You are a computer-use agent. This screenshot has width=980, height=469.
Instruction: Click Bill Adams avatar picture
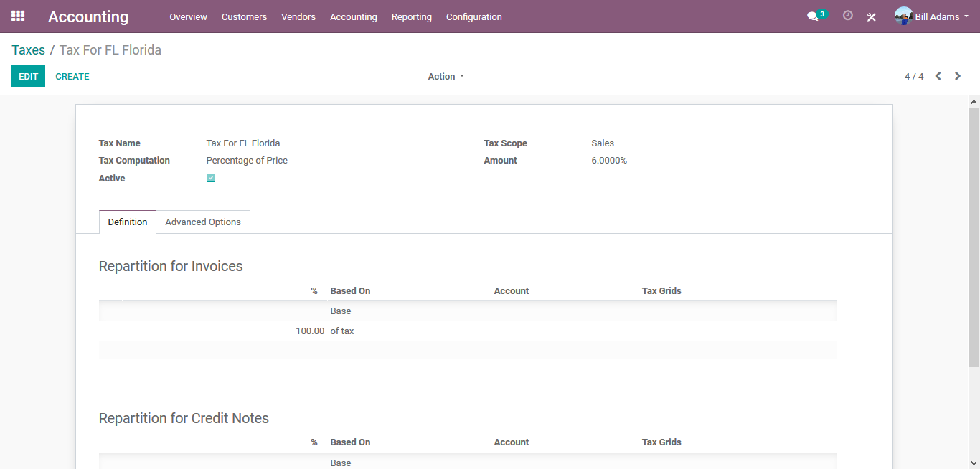click(x=903, y=16)
